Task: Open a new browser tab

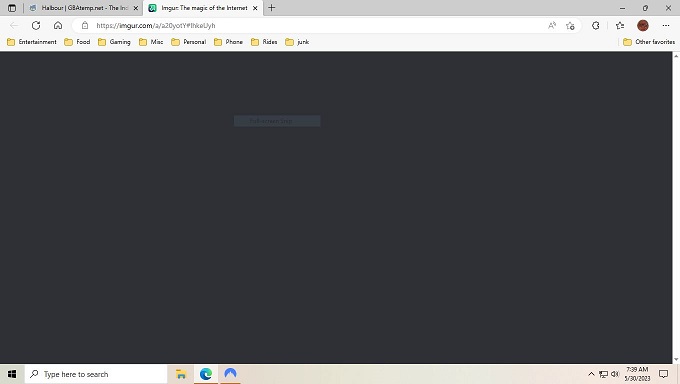Action: click(271, 8)
